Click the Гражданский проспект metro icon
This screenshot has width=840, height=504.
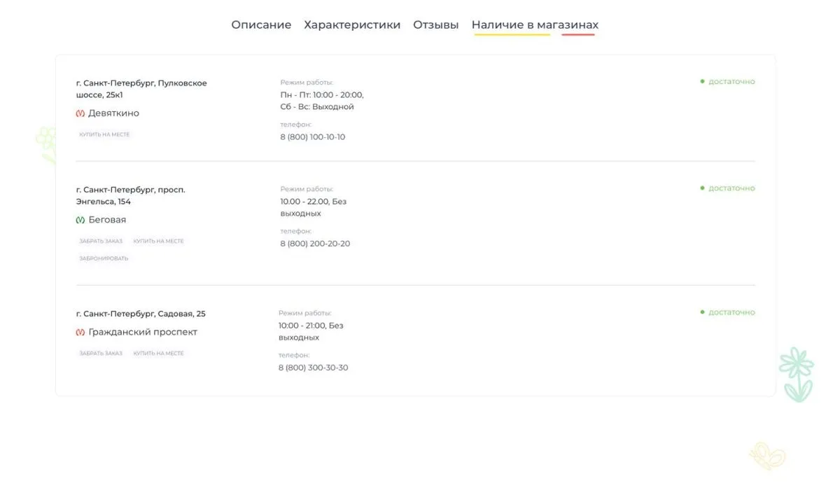tap(79, 331)
